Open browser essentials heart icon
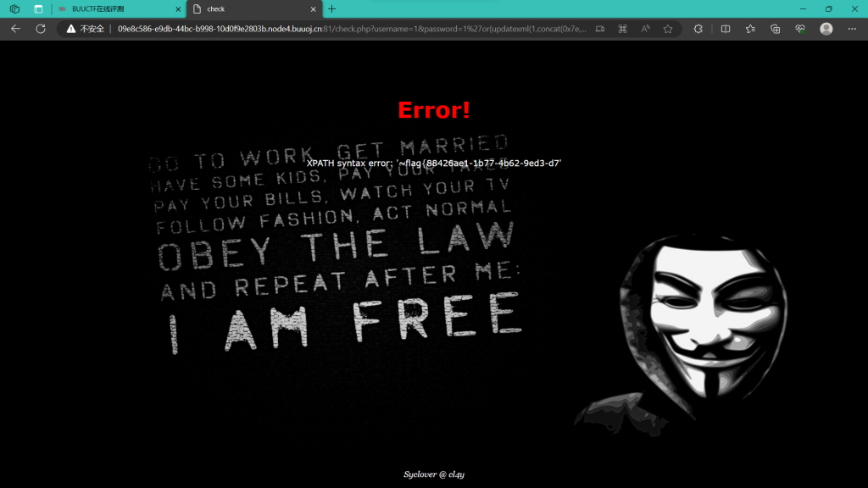This screenshot has width=868, height=488. coord(800,29)
